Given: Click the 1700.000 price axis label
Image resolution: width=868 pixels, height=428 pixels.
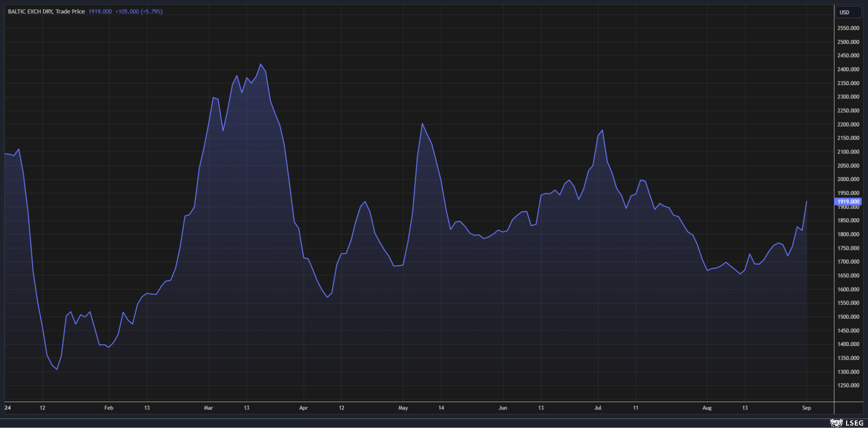Looking at the screenshot, I should pos(848,262).
